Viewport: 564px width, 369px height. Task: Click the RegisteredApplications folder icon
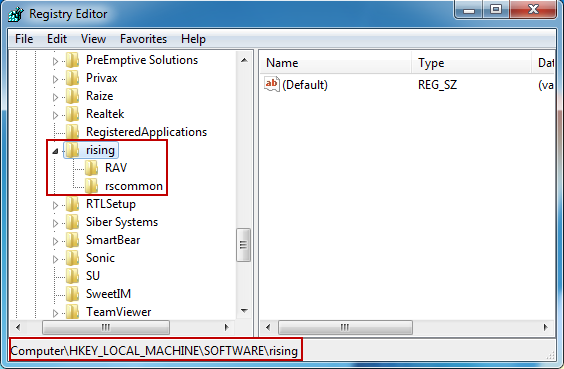click(x=72, y=132)
